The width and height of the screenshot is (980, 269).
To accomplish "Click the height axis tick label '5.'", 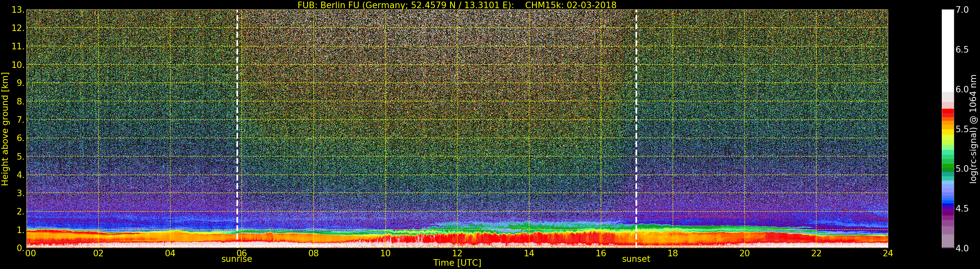I will point(20,156).
